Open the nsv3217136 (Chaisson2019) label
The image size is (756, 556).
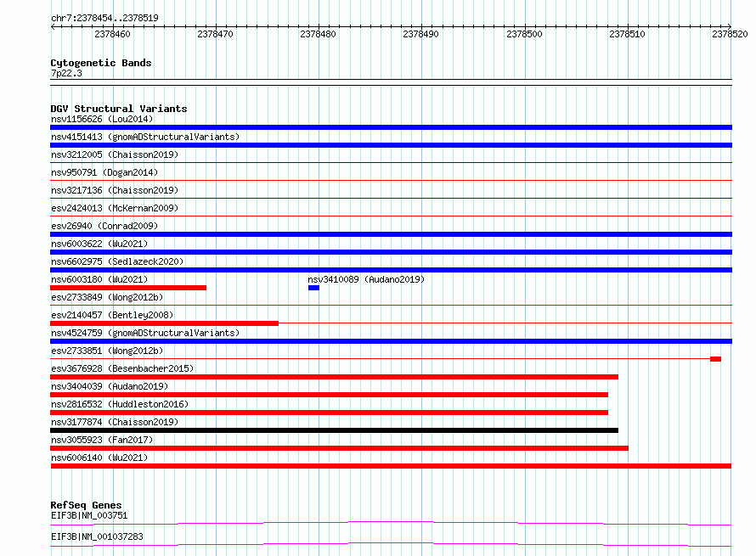[115, 190]
